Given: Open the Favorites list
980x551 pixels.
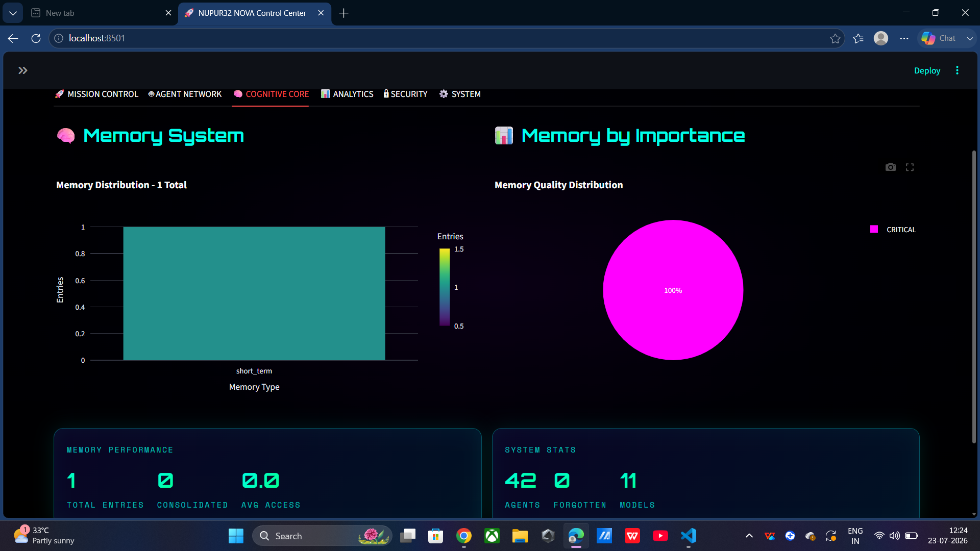Looking at the screenshot, I should coord(858,38).
